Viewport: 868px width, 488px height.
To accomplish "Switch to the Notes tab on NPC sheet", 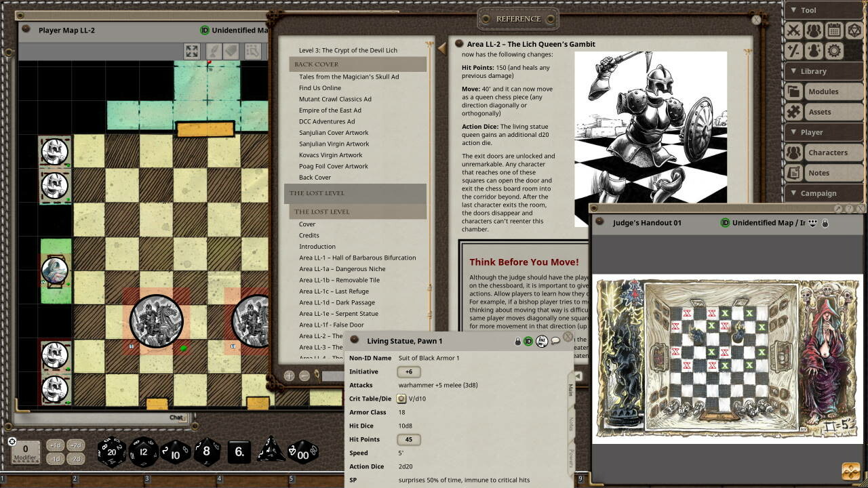I will click(571, 424).
